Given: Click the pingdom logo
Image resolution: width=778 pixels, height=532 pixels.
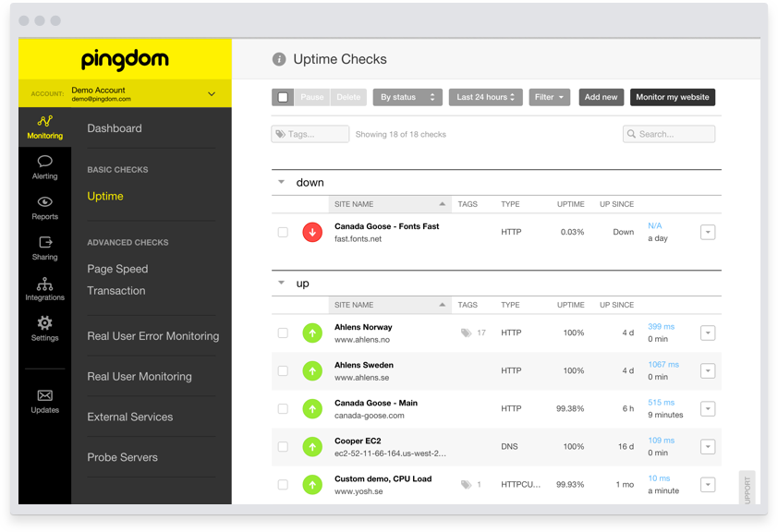Looking at the screenshot, I should pyautogui.click(x=125, y=59).
